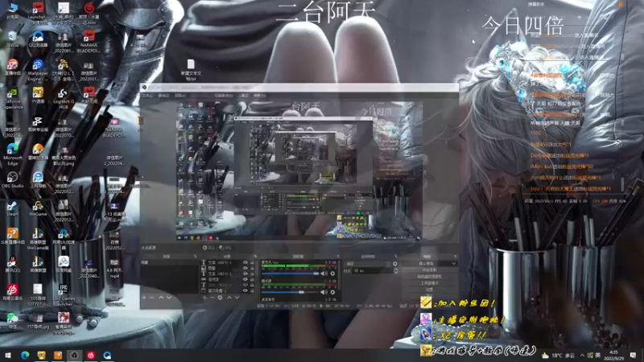The height and width of the screenshot is (362, 644).
Task: Adjust first mixer channel volume slider
Action: 291,274
